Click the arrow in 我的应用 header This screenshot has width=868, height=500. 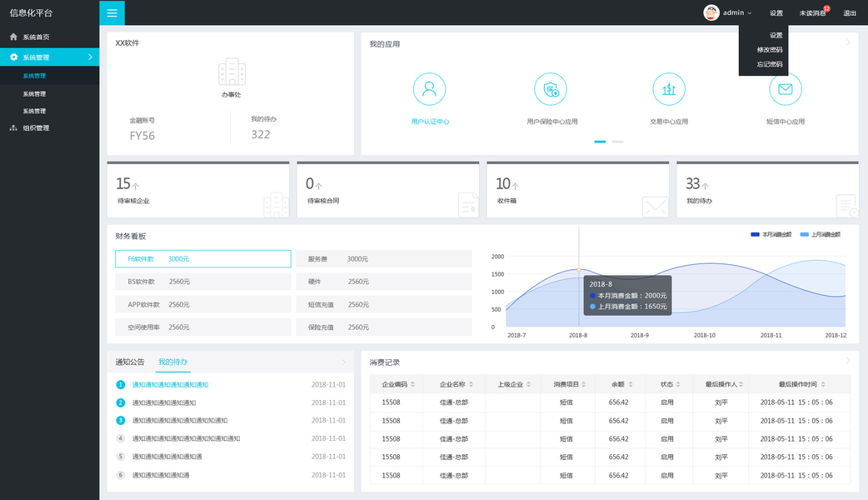pyautogui.click(x=847, y=42)
